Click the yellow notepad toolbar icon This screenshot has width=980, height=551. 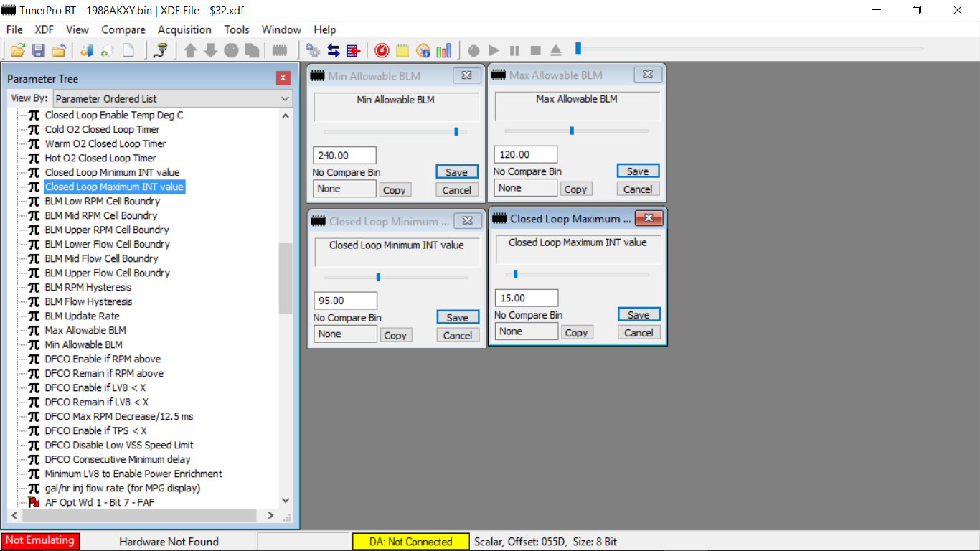[x=402, y=50]
